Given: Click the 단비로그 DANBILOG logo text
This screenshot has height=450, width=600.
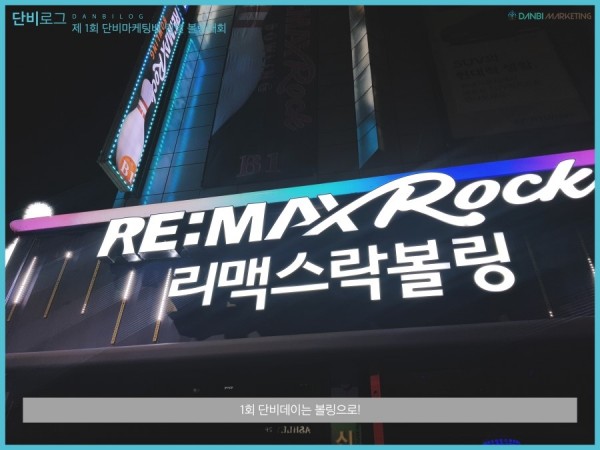Looking at the screenshot, I should 78,17.
